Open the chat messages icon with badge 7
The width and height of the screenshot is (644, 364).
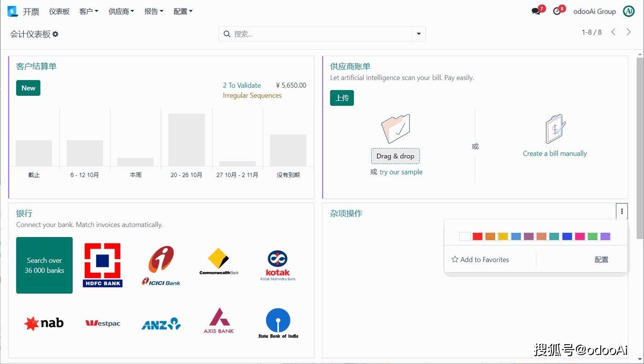click(x=536, y=12)
